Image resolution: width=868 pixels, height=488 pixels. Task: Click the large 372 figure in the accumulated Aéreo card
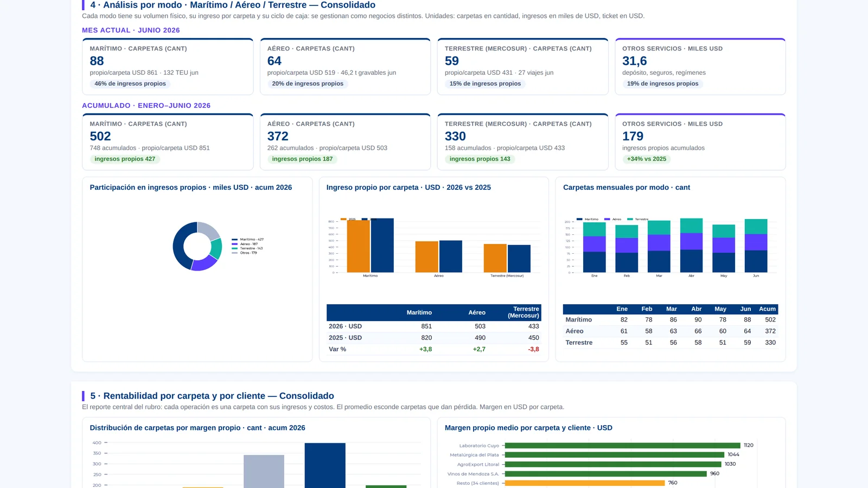pos(278,136)
